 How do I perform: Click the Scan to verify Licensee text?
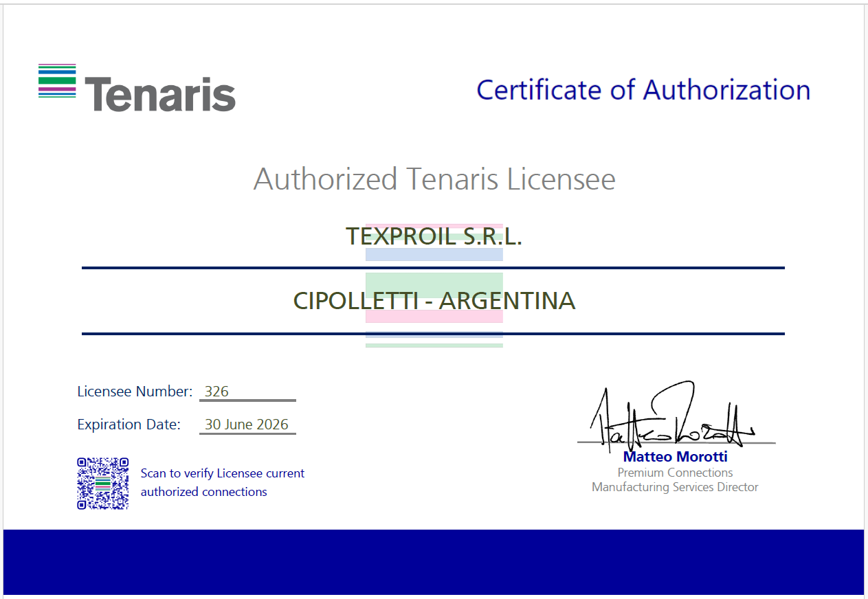pos(223,473)
